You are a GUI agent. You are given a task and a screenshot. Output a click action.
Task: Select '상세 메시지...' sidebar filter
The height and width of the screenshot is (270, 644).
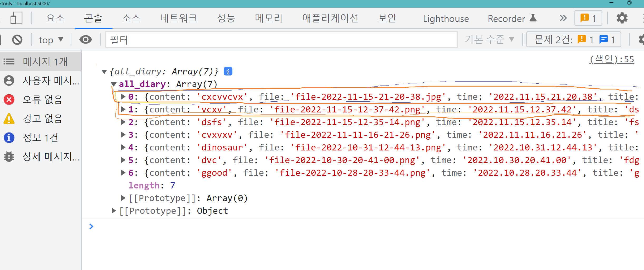pyautogui.click(x=41, y=157)
